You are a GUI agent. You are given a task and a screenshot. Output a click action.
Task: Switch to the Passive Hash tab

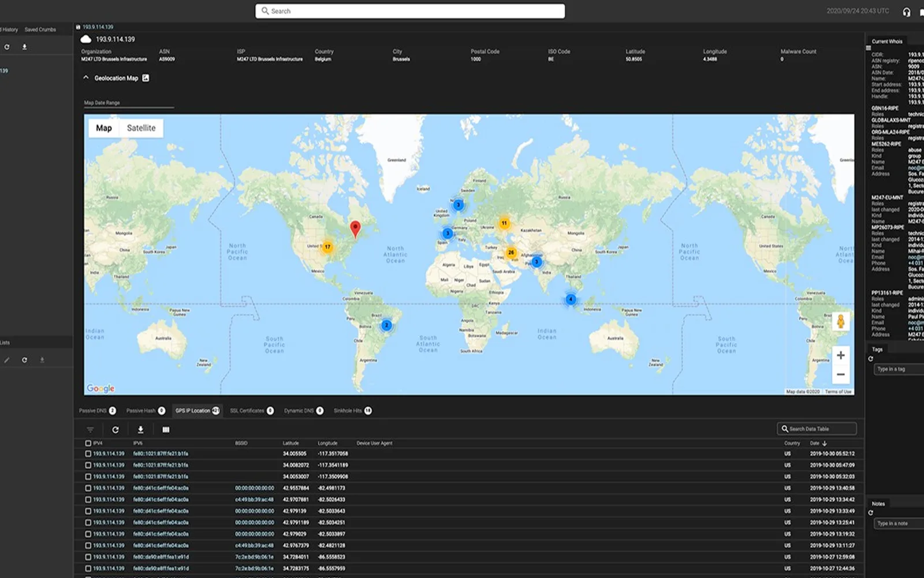(146, 411)
